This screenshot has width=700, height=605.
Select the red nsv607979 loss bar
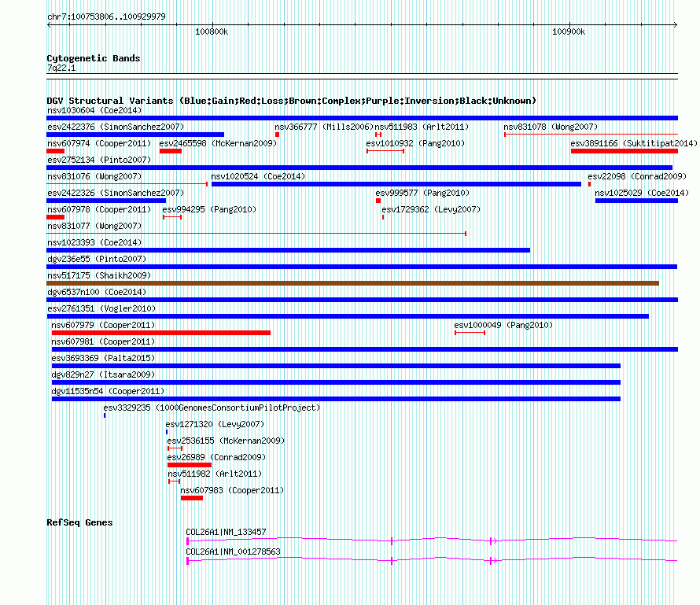tap(161, 333)
